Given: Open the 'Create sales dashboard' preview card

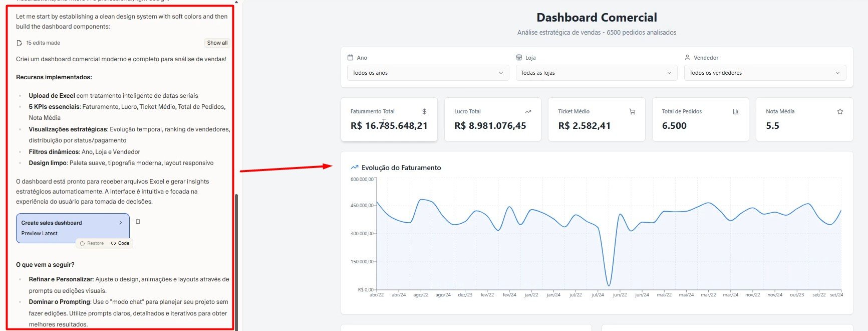Looking at the screenshot, I should tap(73, 228).
